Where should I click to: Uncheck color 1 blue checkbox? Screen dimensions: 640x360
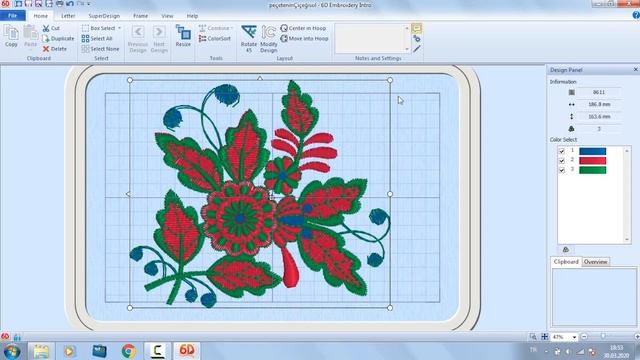click(562, 151)
